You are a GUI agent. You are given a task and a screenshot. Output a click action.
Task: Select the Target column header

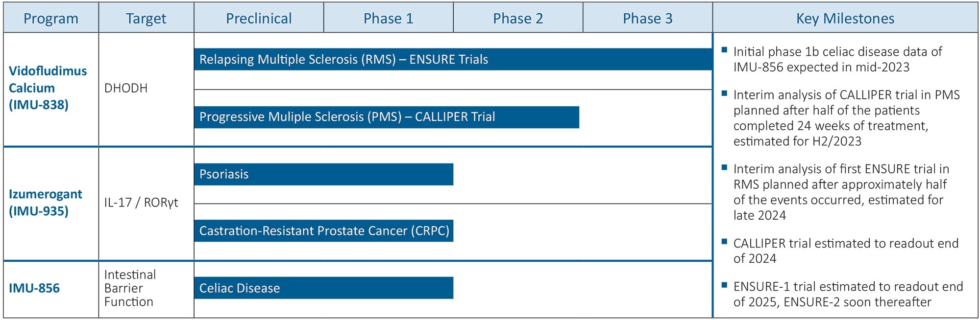click(x=146, y=19)
